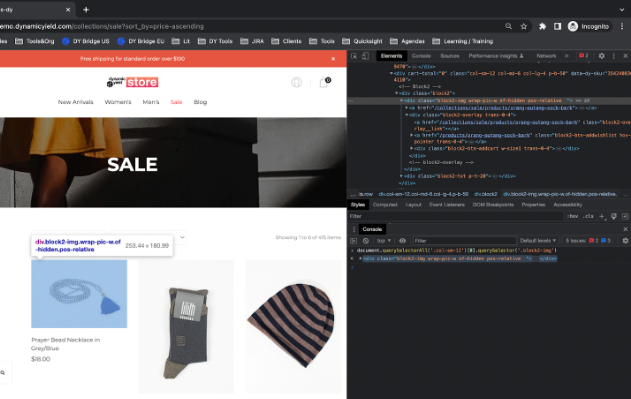This screenshot has height=399, width=631.
Task: Open the Sale nav link
Action: [x=176, y=102]
